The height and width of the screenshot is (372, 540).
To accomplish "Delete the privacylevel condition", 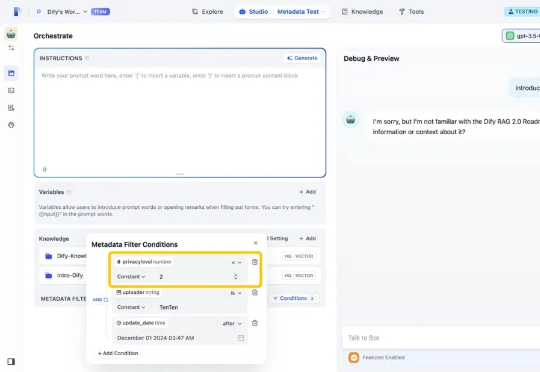I will pos(255,262).
